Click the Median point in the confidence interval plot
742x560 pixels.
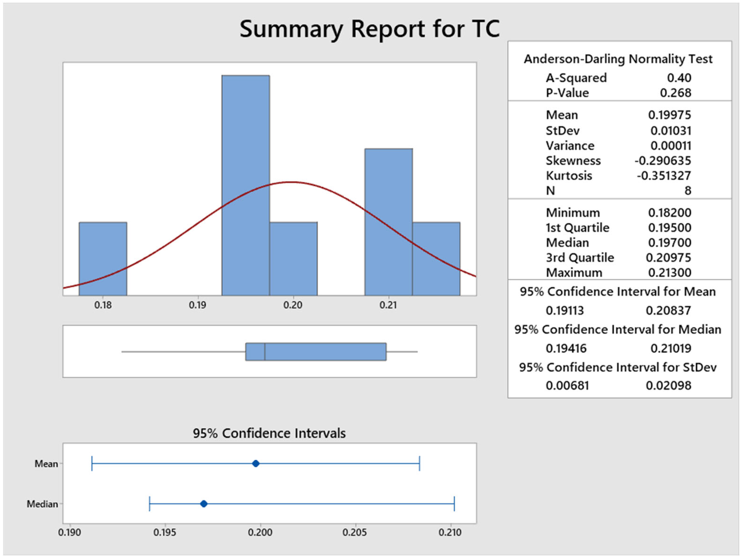[x=204, y=504]
